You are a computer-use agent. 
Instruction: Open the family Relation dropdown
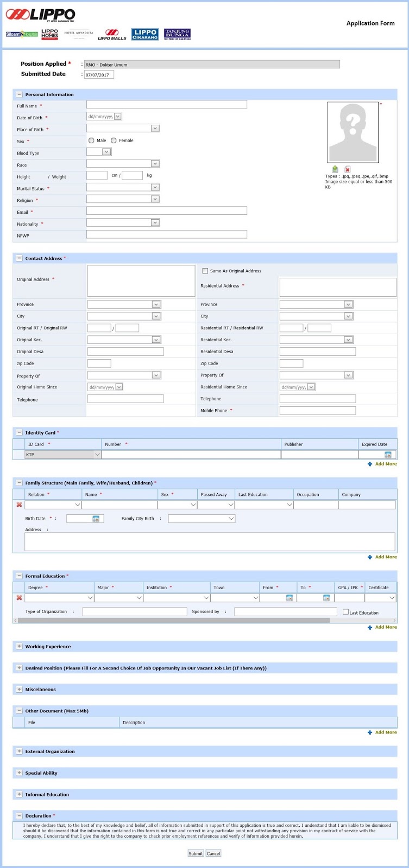point(53,505)
